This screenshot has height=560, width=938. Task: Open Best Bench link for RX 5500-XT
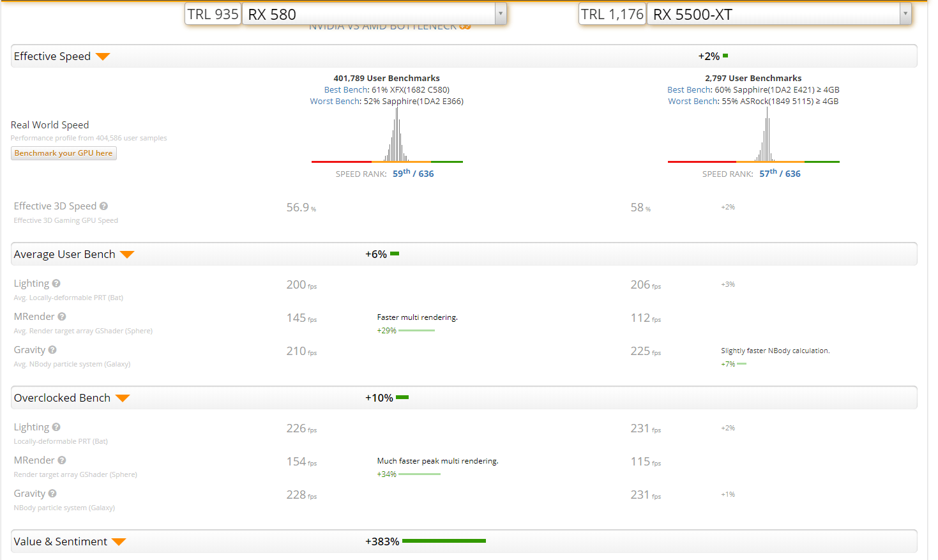pos(689,90)
